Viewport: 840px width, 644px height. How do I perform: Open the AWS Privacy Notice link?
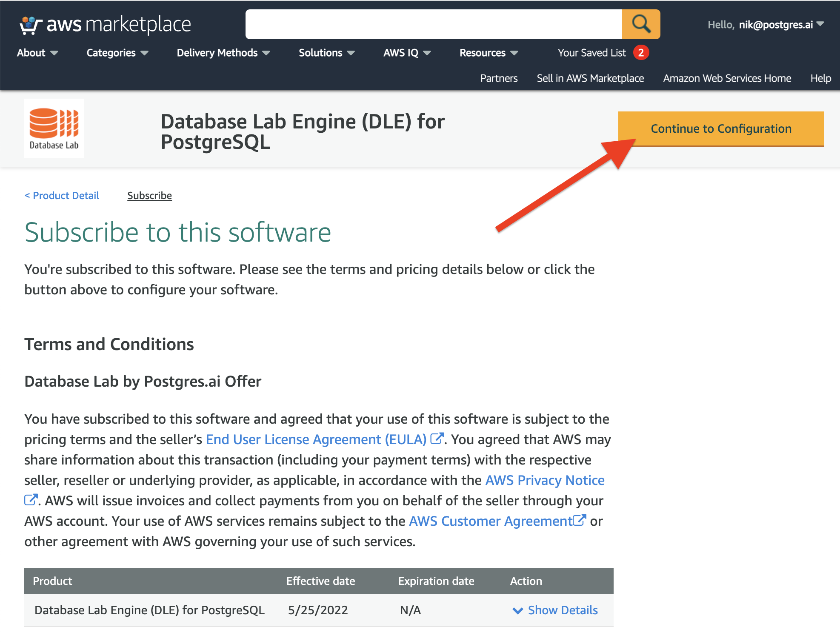pos(545,480)
